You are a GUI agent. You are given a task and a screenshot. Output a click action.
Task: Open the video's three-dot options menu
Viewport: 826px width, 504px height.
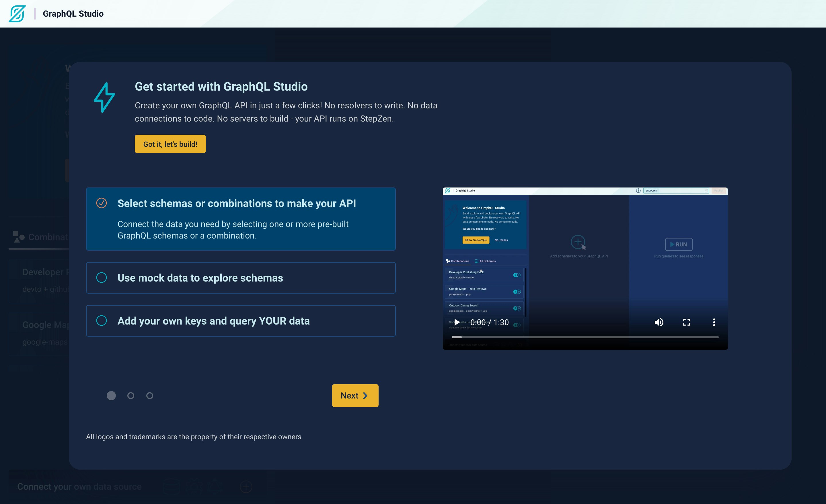coord(714,322)
